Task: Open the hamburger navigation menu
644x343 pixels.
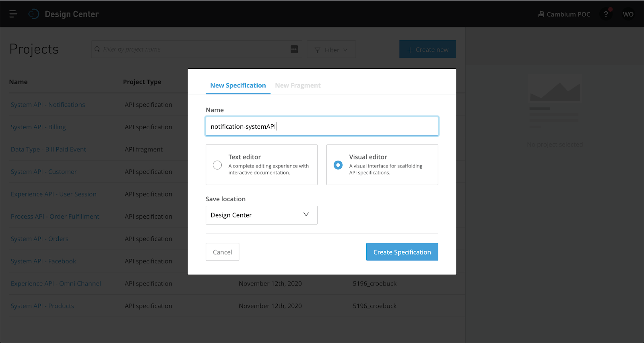Action: click(13, 14)
